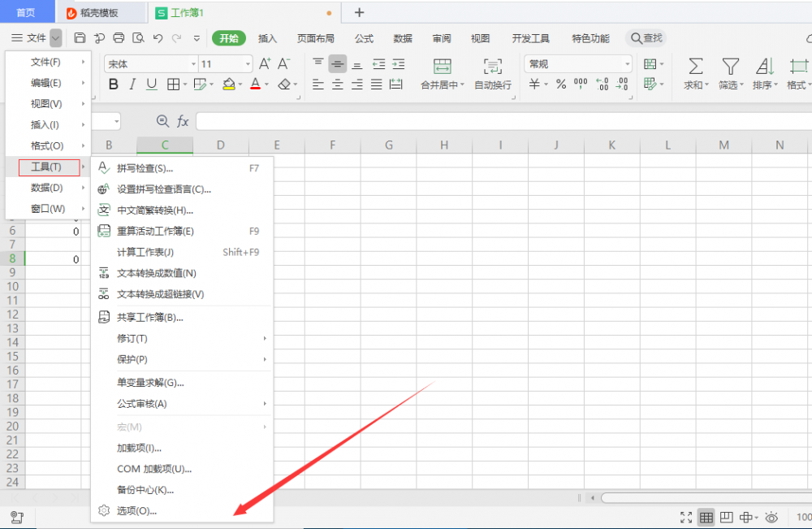812x529 pixels.
Task: Click the Filter (筛选) funnel icon
Action: coord(731,67)
